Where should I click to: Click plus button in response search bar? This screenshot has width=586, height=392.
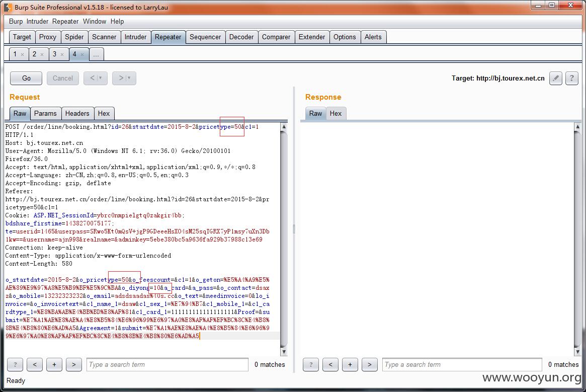click(x=350, y=364)
